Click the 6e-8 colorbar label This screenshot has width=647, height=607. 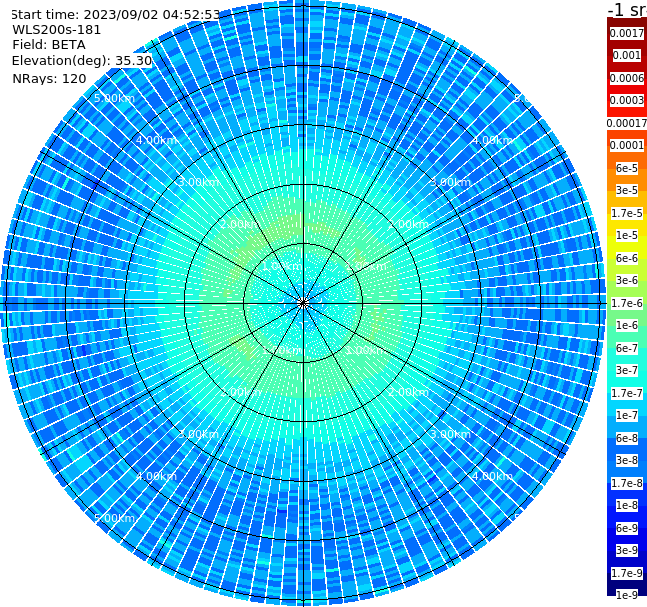click(627, 438)
